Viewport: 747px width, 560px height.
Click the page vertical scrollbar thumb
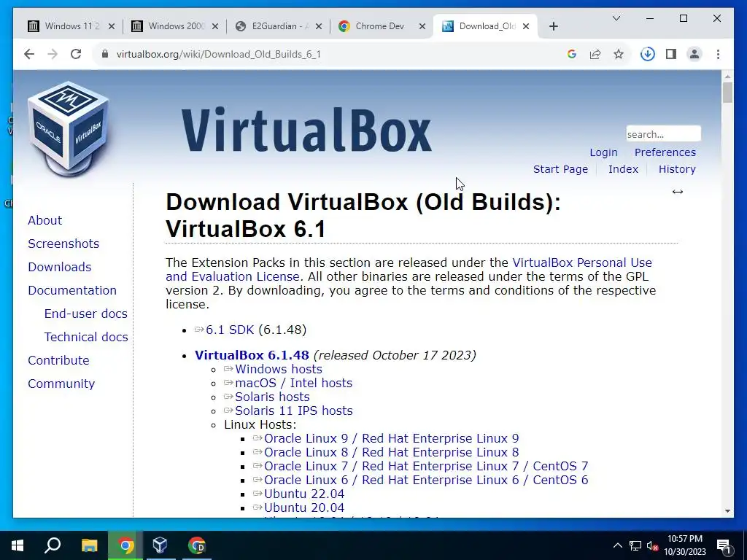click(x=727, y=93)
